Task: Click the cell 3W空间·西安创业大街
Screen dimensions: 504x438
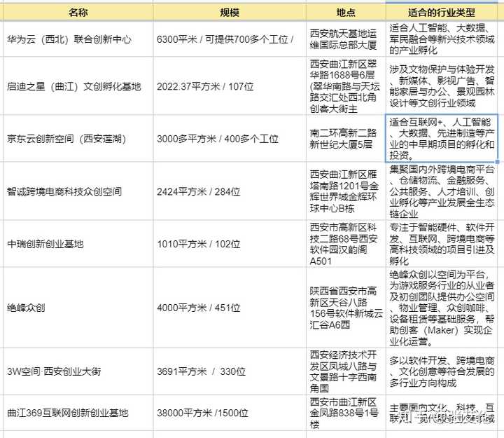Action: pos(78,371)
